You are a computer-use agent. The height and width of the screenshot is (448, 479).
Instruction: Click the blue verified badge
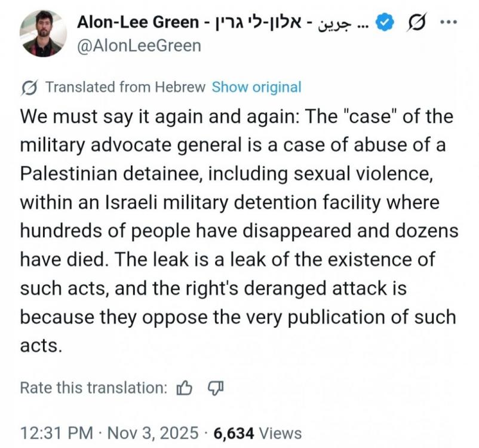click(x=386, y=22)
